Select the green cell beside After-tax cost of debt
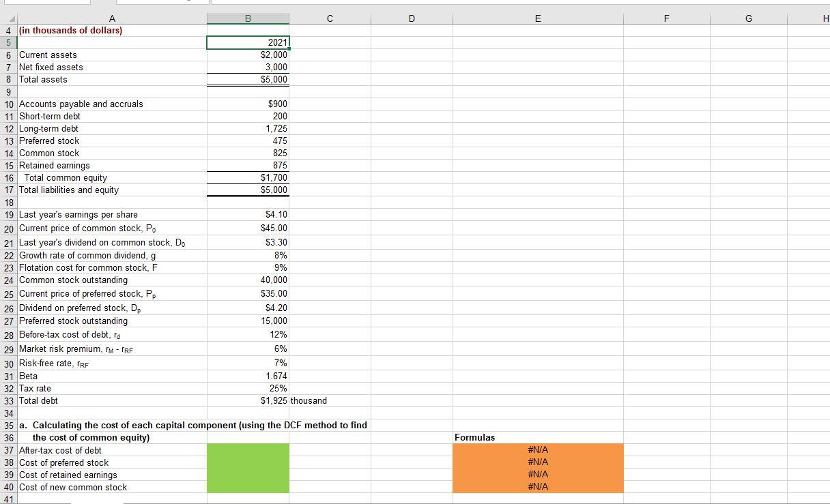 [248, 450]
